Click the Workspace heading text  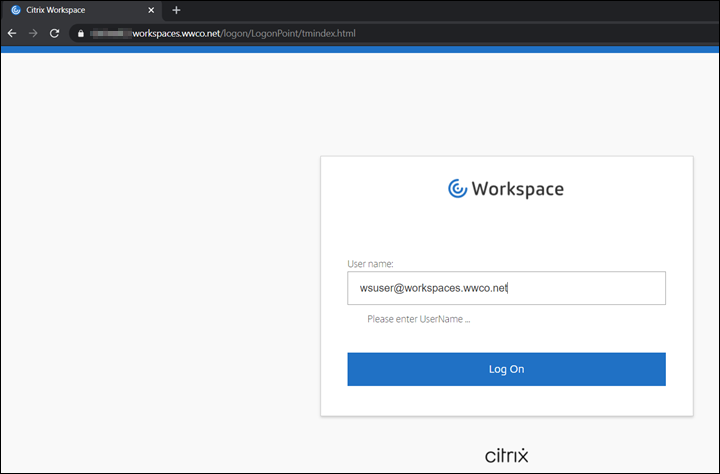[x=518, y=189]
